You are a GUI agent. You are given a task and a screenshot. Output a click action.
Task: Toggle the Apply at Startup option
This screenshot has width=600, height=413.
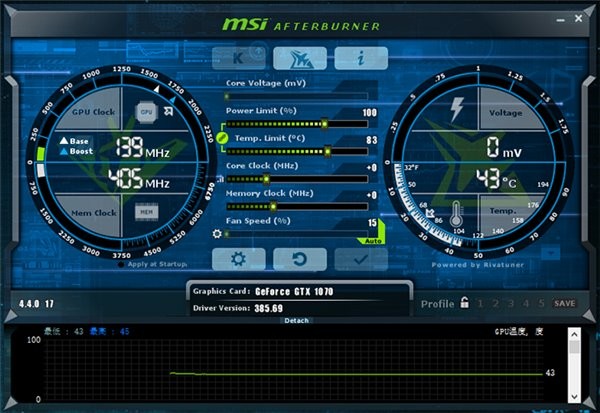tap(153, 264)
